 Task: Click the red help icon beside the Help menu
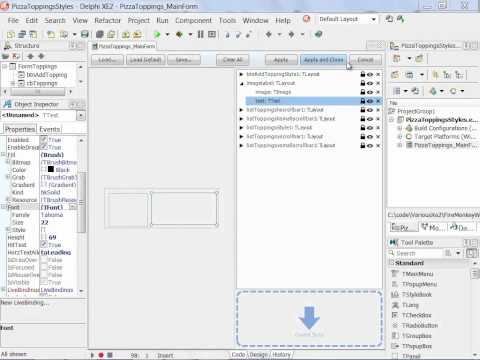click(306, 19)
